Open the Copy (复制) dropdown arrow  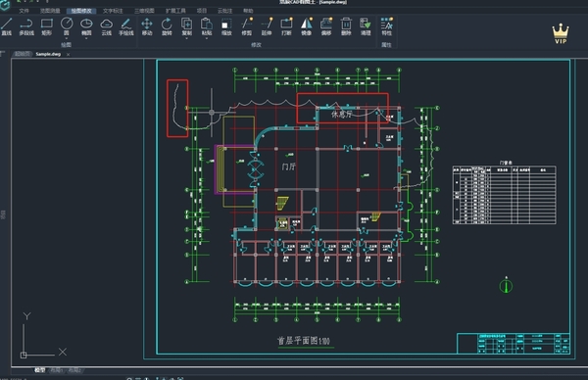coord(186,38)
